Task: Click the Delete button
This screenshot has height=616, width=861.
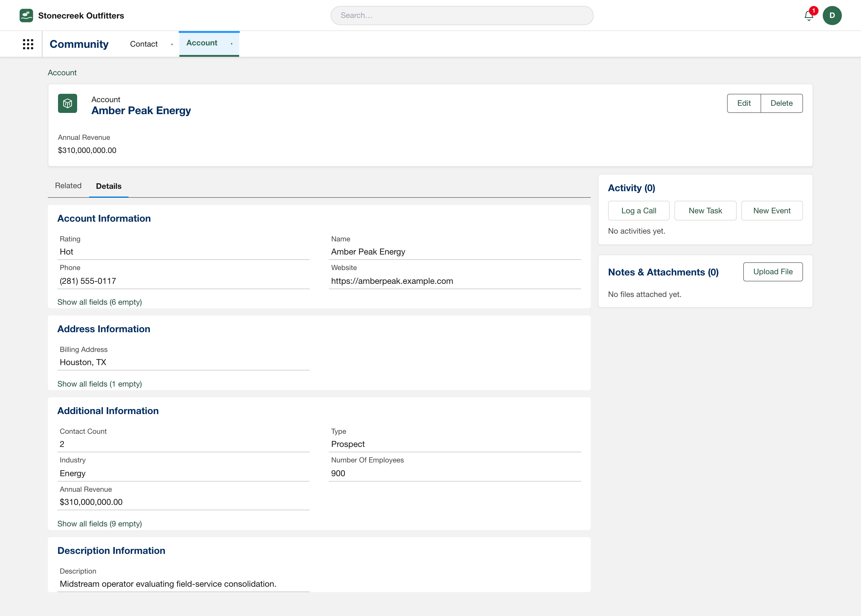Action: point(781,103)
